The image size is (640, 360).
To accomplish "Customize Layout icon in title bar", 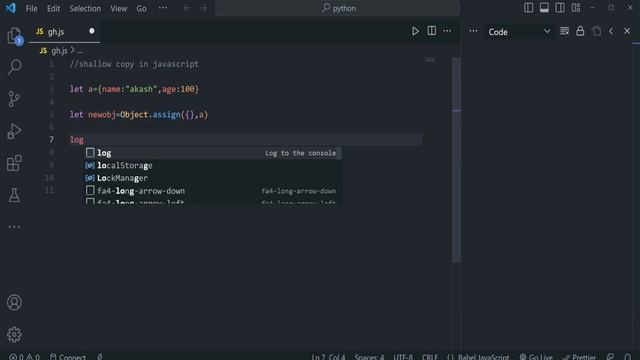I will tap(576, 8).
